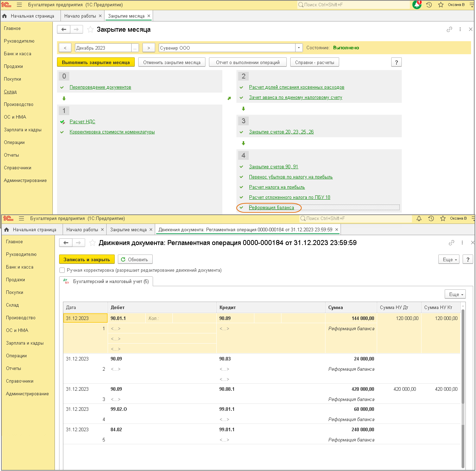Go to next month period
This screenshot has width=476, height=471.
click(149, 48)
